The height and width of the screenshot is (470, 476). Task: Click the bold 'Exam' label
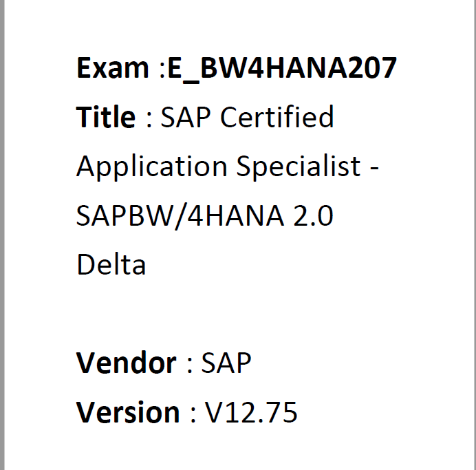pos(113,67)
